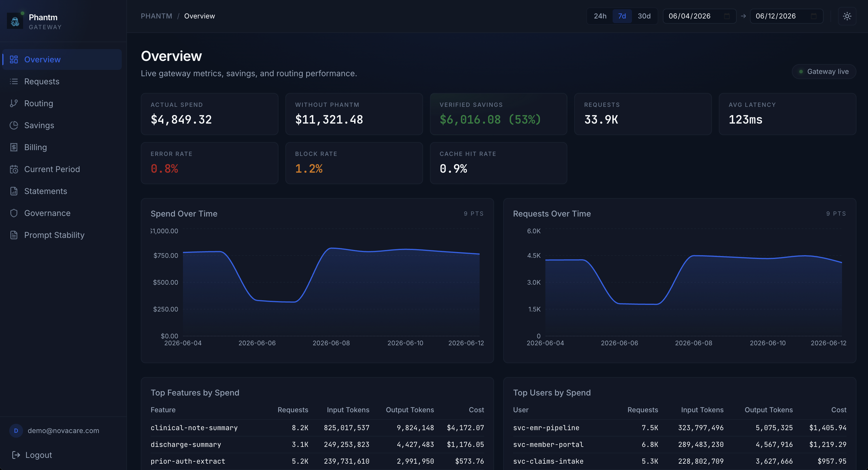This screenshot has height=470, width=868.
Task: Go to Governance section
Action: (62, 213)
